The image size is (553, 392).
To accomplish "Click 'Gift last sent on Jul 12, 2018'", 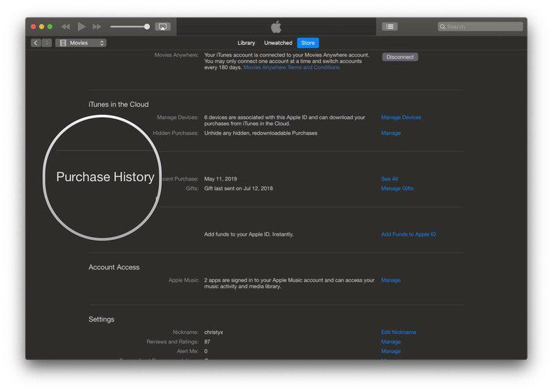I will coord(238,189).
